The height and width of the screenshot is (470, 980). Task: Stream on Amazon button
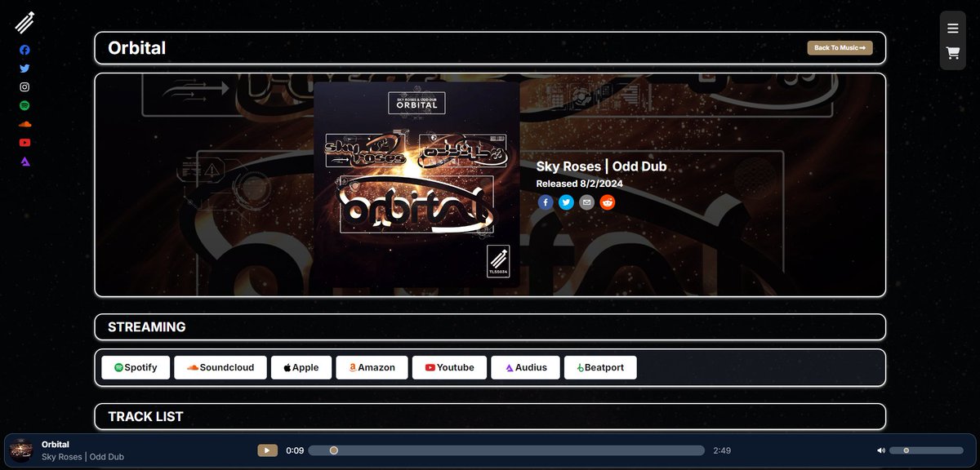tap(372, 368)
